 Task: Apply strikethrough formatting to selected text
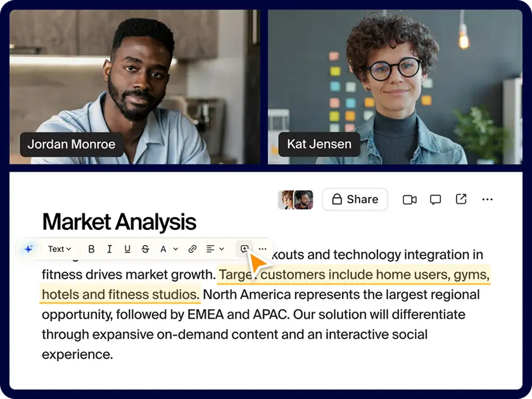point(146,249)
